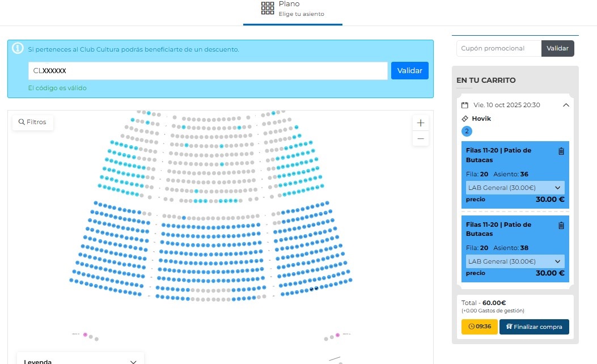Click Finalizar compra to check out
Screen dimensions: 597x364
point(534,327)
